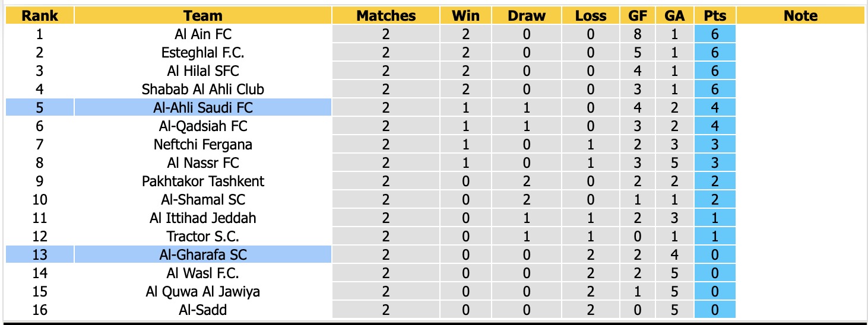Click the Al Ittihad Jeddah team name

(x=203, y=218)
